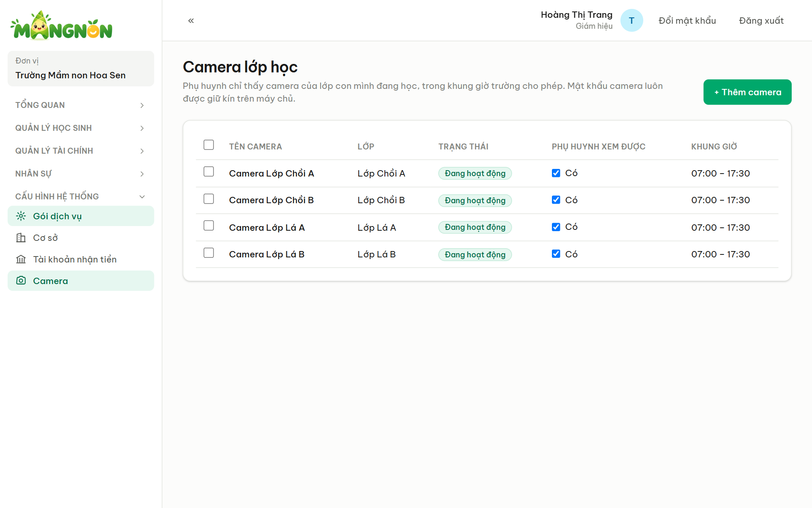Image resolution: width=812 pixels, height=508 pixels.
Task: Click Đăng xuất to log out
Action: point(761,20)
